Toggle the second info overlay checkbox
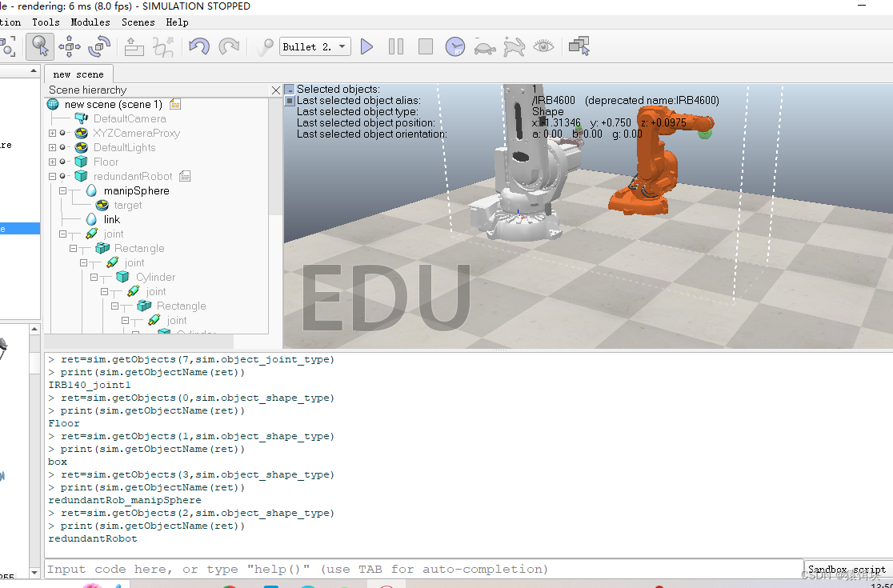This screenshot has width=893, height=588. click(x=290, y=101)
